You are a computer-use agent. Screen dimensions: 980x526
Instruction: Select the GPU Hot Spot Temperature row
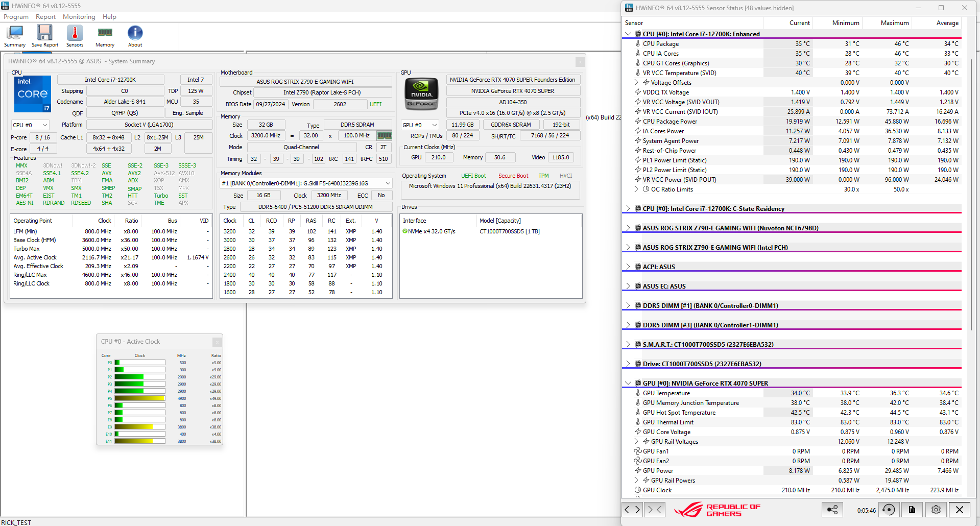(792, 413)
